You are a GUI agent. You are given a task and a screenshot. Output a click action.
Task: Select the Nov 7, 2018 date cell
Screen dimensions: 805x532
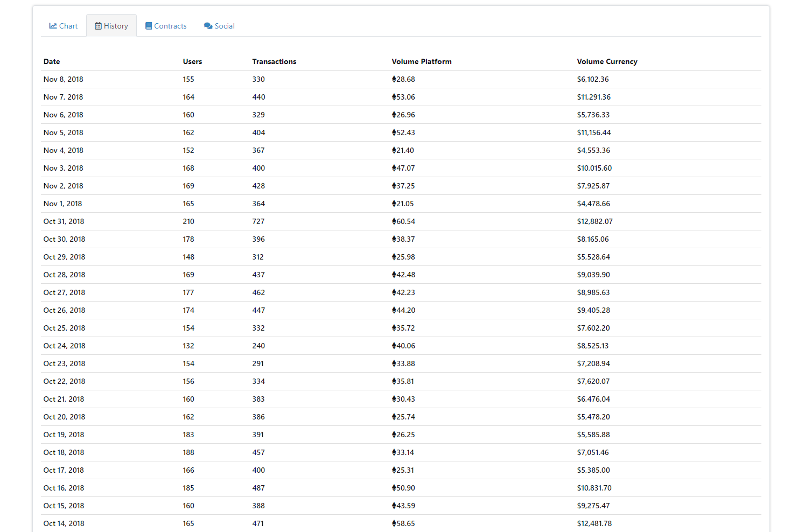coord(64,97)
